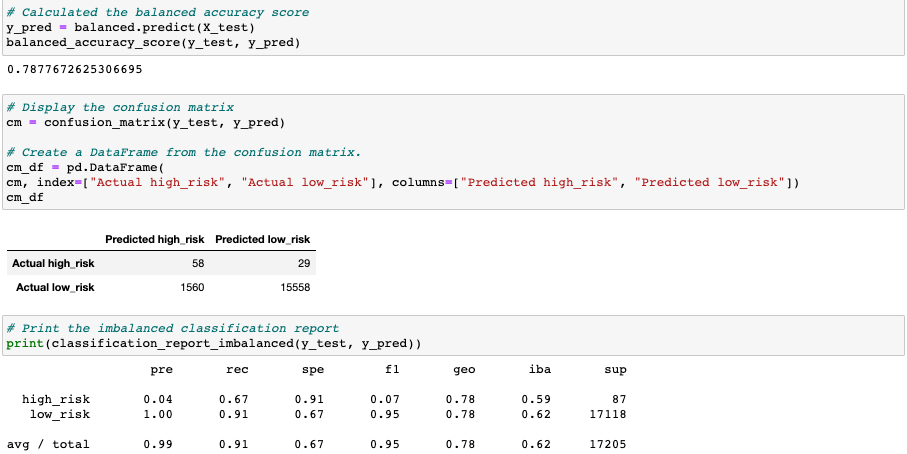Click the low_risk support value 17118
Image resolution: width=907 pixels, height=454 pixels.
pos(607,415)
